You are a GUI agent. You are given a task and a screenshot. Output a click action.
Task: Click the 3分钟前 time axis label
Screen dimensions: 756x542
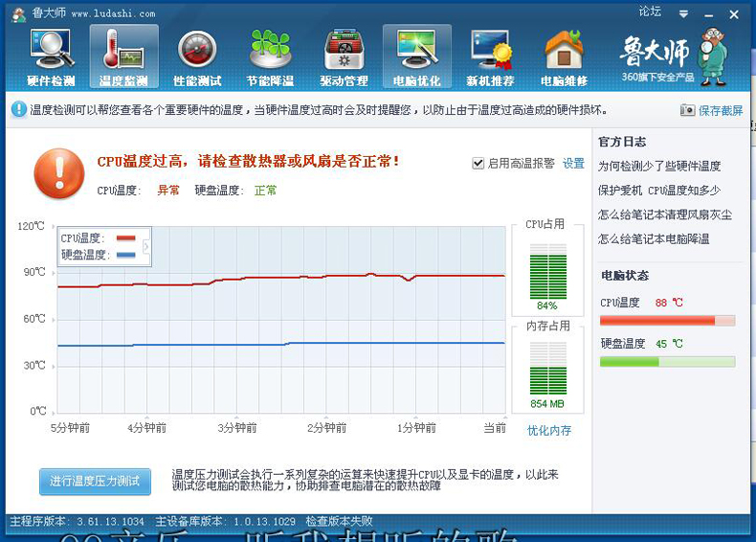coord(237,428)
